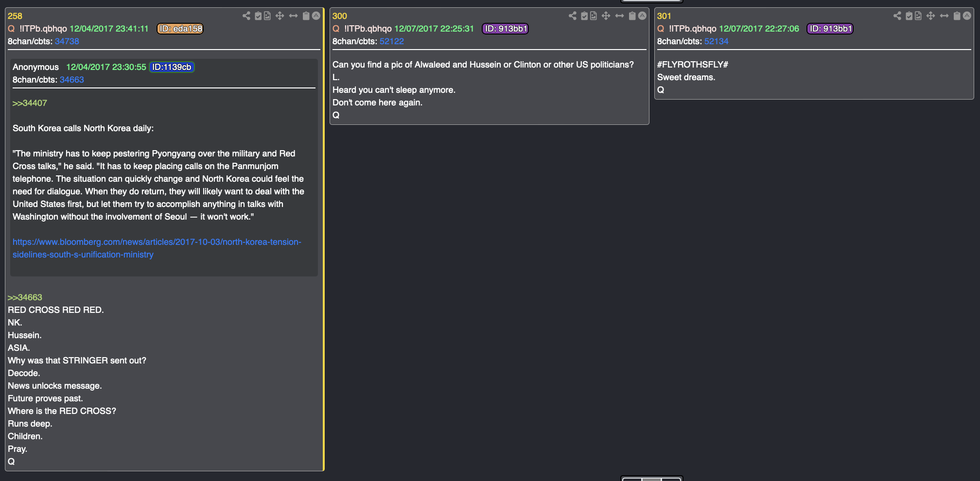980x481 pixels.
Task: Open the Bloomberg north-korea-tension article link
Action: pos(157,248)
